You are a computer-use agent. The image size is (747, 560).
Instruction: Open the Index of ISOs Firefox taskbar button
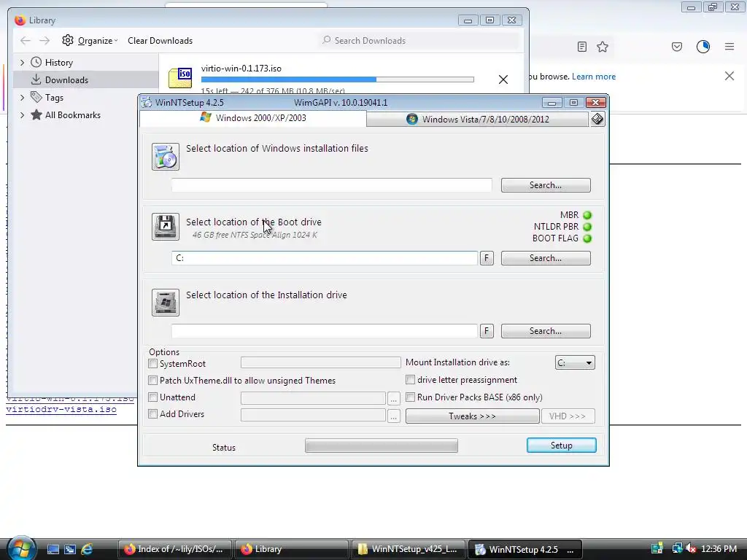tap(174, 549)
